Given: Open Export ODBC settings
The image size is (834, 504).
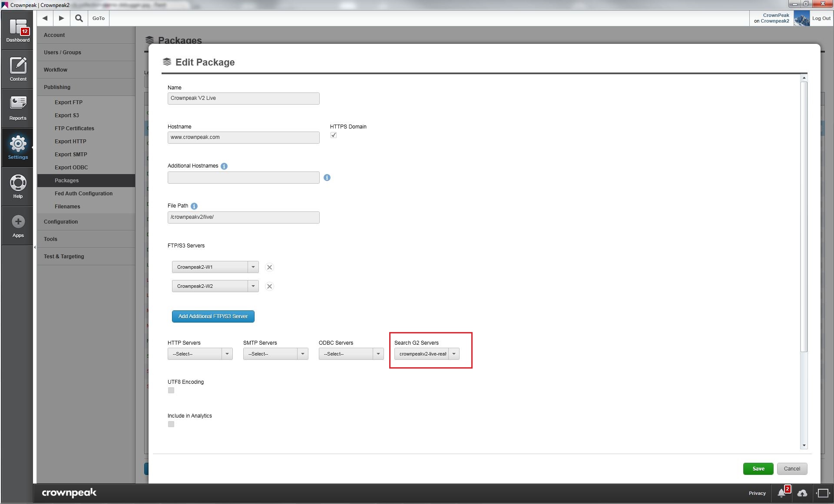Looking at the screenshot, I should (86, 168).
